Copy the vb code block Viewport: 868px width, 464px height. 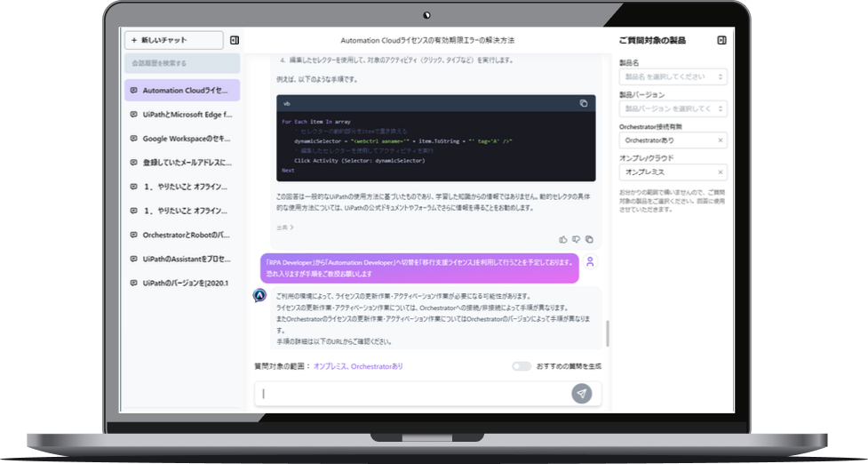click(584, 103)
